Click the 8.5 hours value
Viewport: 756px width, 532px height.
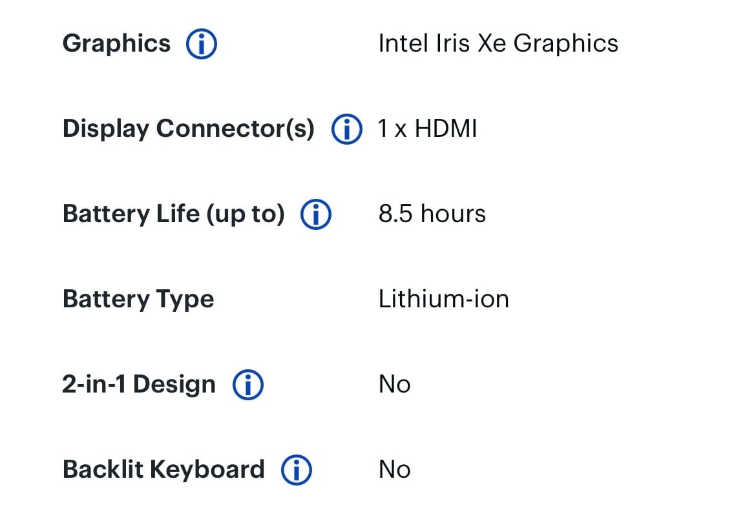click(432, 214)
